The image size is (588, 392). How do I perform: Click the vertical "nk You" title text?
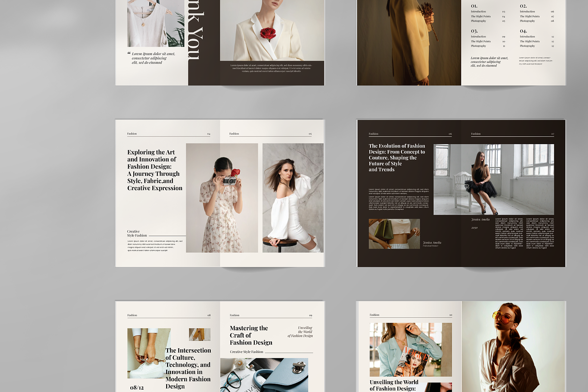[x=195, y=30]
